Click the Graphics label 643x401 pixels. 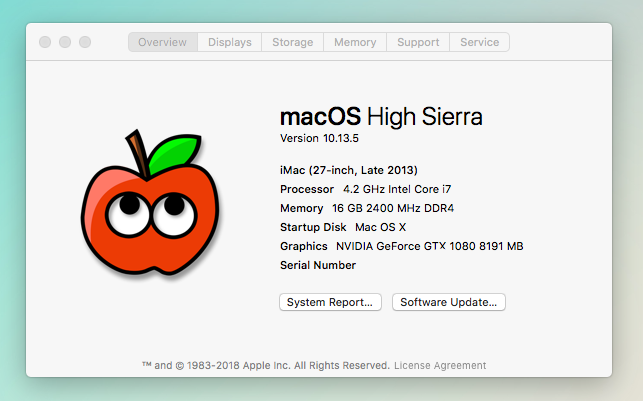click(303, 246)
